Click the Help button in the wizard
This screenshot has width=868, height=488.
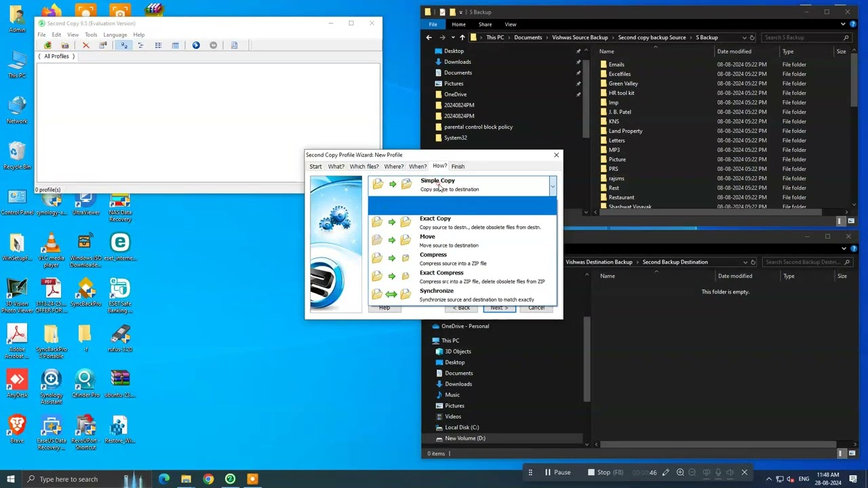click(x=384, y=308)
